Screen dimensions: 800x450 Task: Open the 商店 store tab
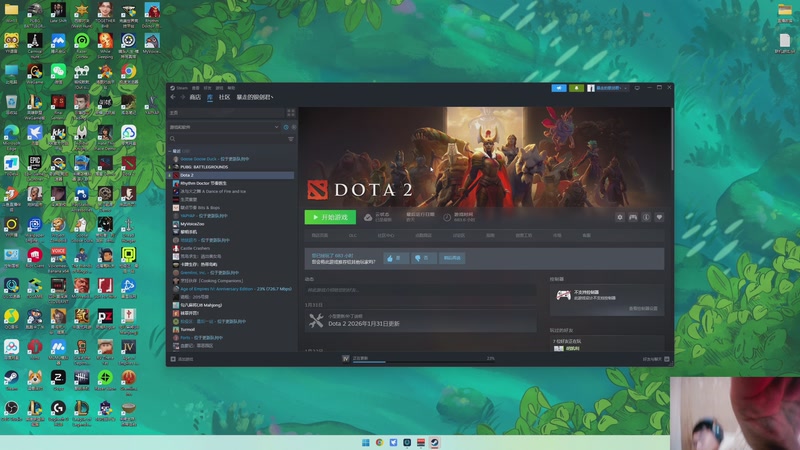pos(195,97)
